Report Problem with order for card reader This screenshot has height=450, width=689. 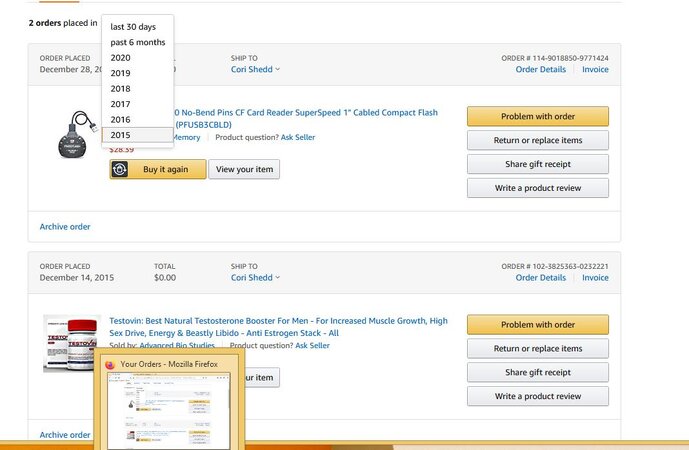click(538, 116)
